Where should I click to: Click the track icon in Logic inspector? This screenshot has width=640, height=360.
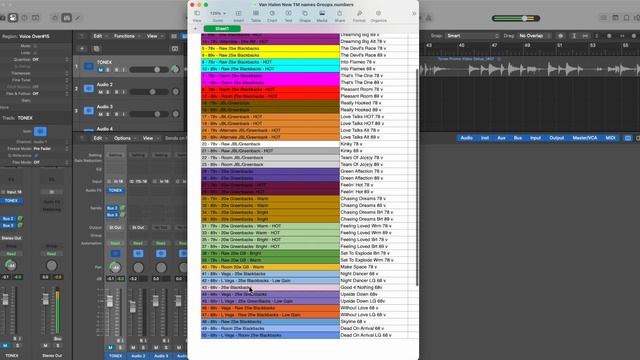tap(40, 131)
